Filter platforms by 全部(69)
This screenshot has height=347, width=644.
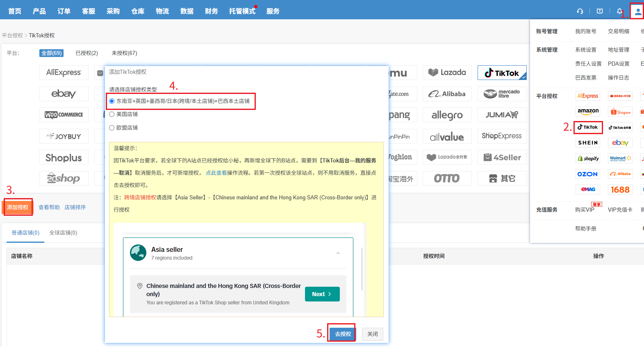click(x=52, y=53)
